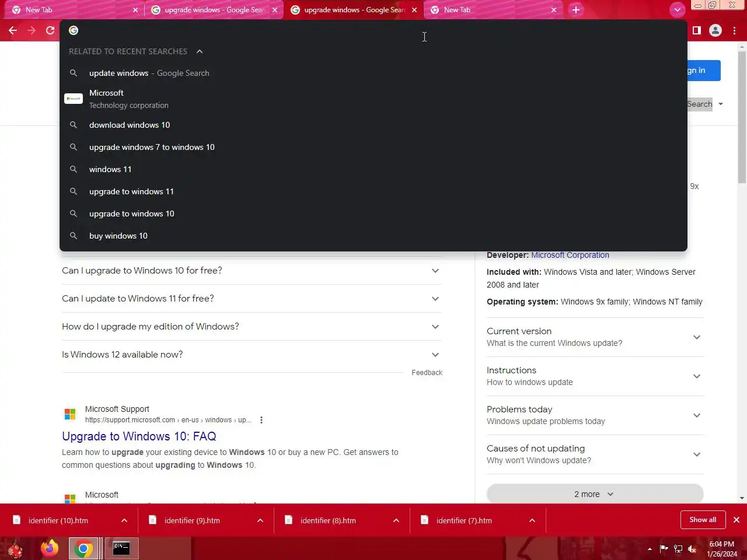Expand Causes of not updating section

pos(595,454)
